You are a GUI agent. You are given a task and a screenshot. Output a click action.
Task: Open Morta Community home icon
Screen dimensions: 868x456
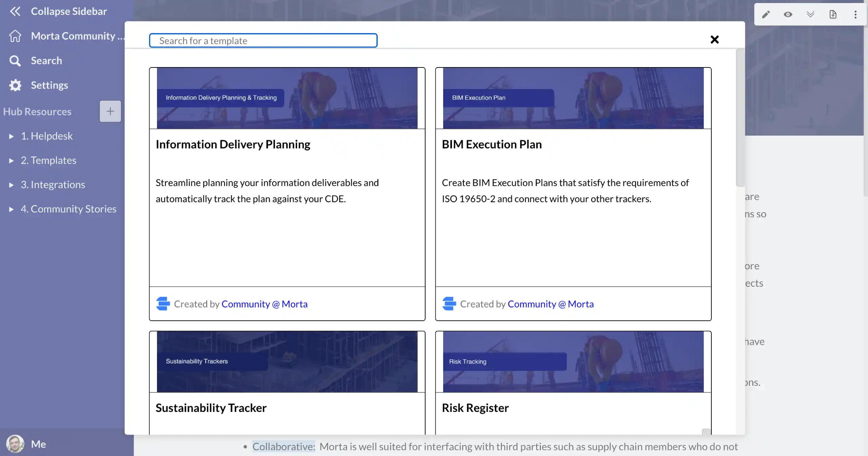pos(15,36)
